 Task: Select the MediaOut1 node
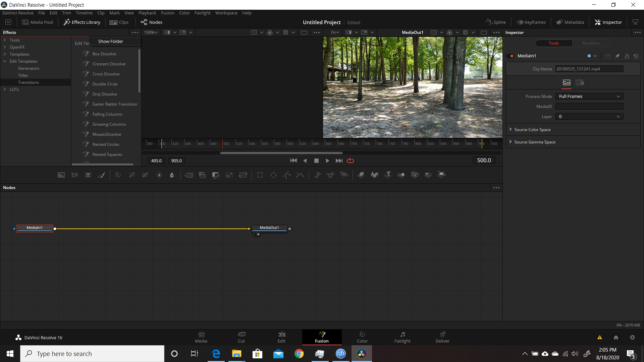pos(269,228)
